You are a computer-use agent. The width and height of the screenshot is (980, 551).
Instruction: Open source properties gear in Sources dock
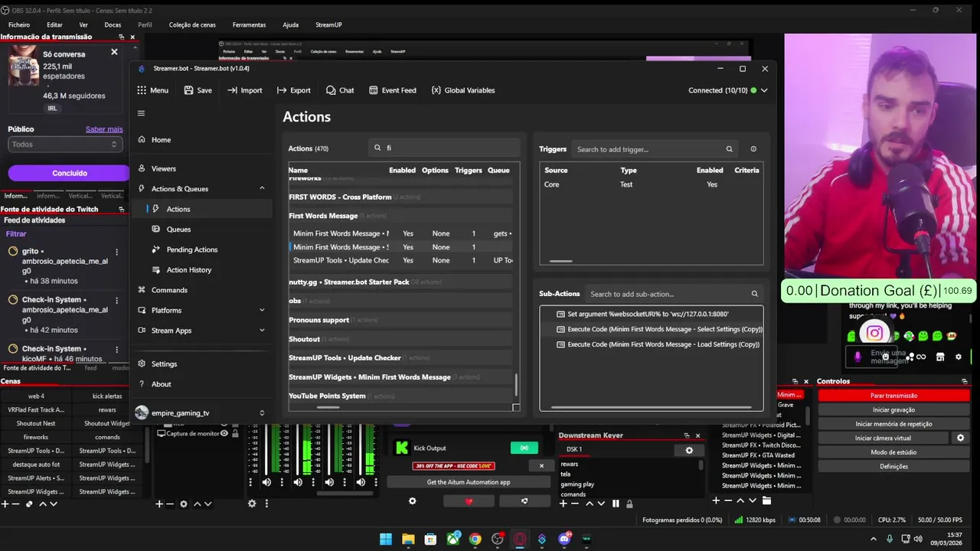184,504
